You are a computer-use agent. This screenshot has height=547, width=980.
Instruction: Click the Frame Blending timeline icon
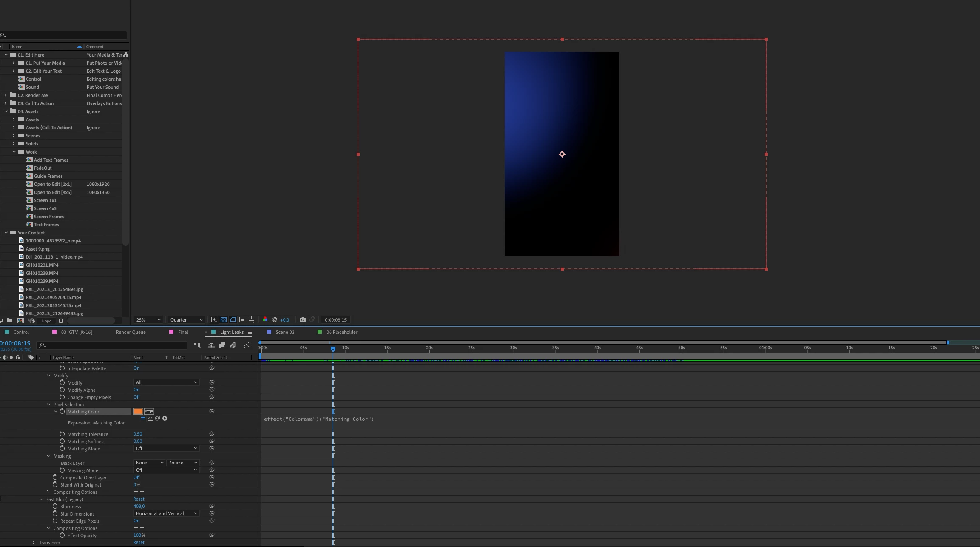coord(222,345)
